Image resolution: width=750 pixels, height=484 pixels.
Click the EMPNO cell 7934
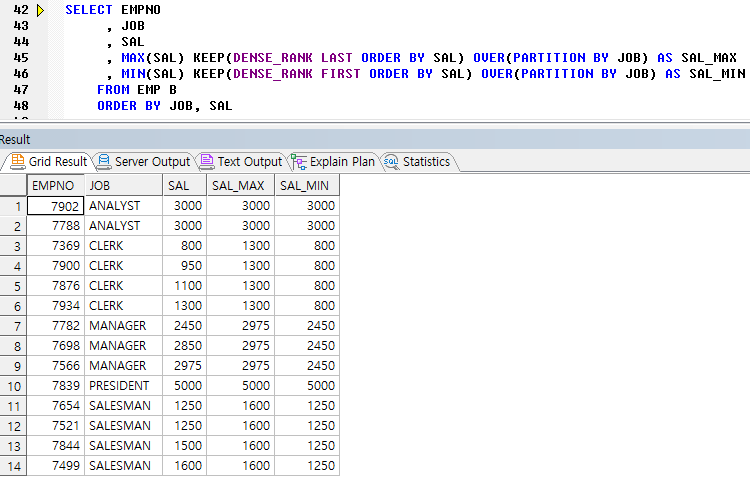point(56,306)
